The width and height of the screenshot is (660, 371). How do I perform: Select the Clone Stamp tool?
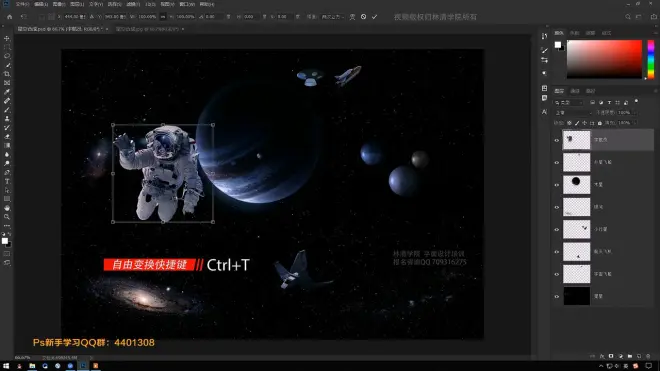click(x=7, y=119)
